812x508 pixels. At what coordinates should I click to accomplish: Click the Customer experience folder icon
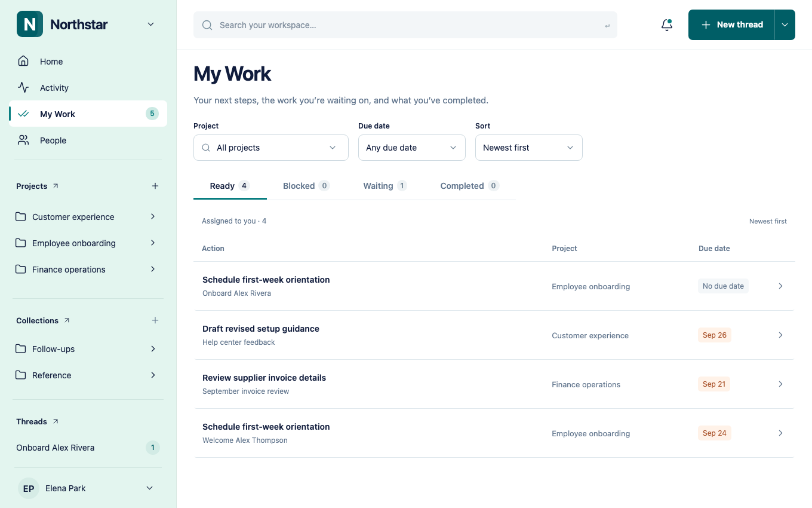point(21,216)
